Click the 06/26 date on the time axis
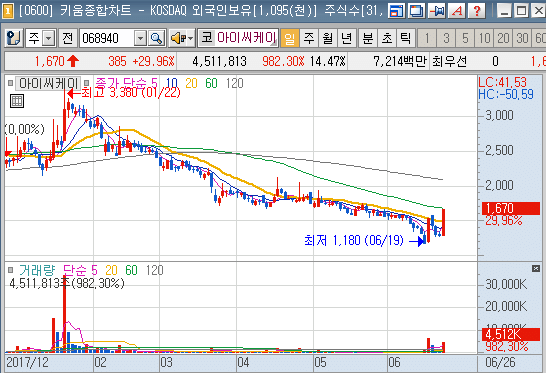 500,363
